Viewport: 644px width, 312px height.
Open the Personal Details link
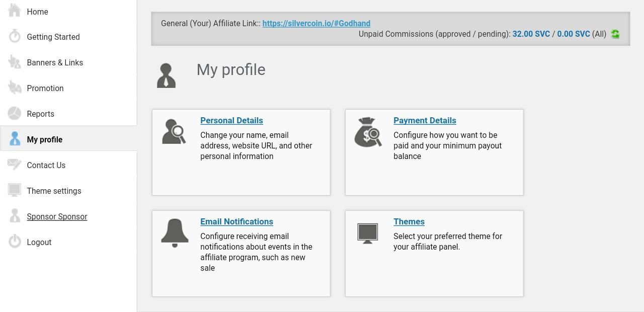click(x=231, y=120)
